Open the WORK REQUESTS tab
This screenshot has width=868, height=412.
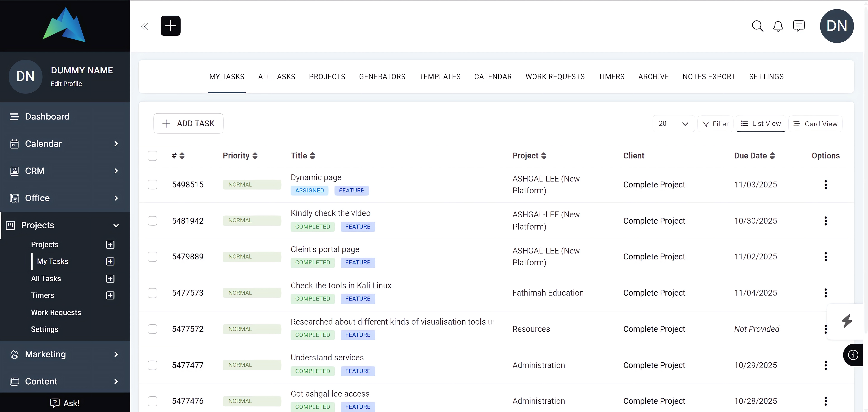(555, 77)
